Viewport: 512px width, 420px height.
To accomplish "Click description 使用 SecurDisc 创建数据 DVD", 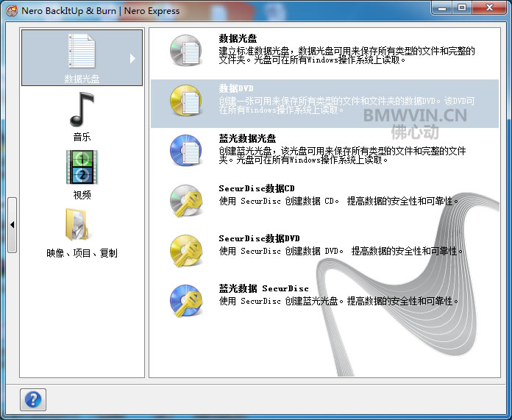I will click(341, 251).
